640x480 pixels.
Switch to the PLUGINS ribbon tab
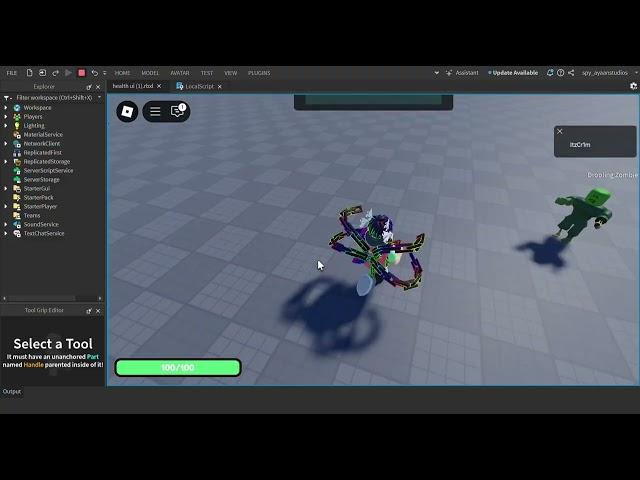(259, 73)
